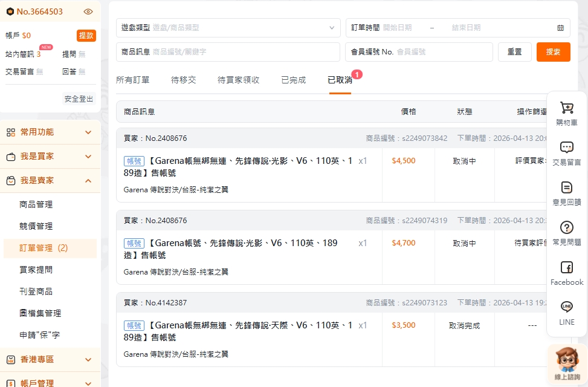The width and height of the screenshot is (588, 387).
Task: Open the Facebook icon link
Action: [x=566, y=268]
